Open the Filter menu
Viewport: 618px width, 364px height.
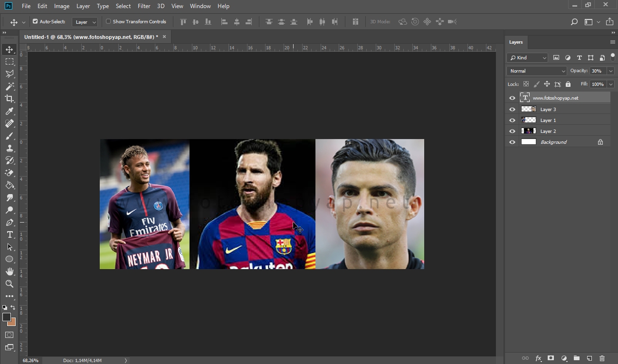click(144, 6)
